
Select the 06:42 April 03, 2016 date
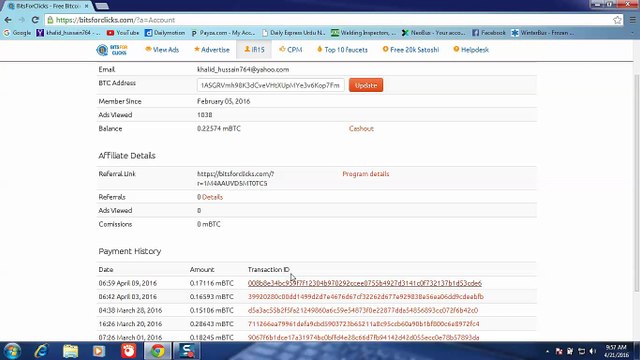click(x=127, y=297)
